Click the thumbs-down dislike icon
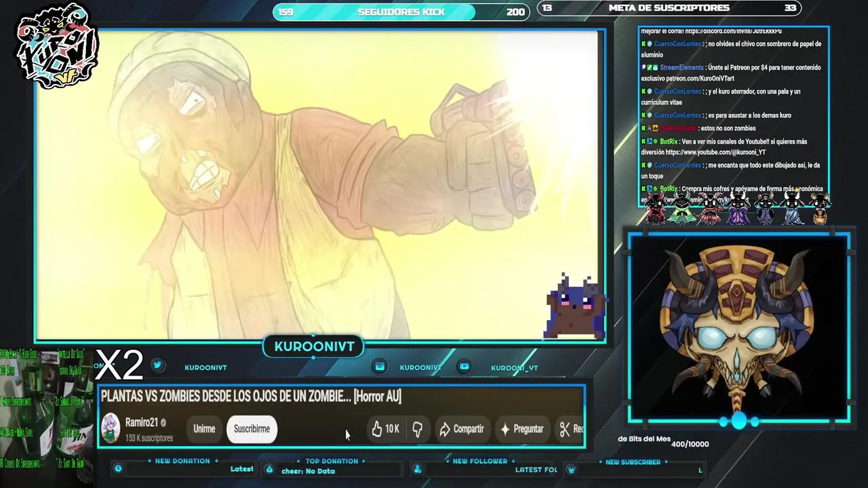 pos(418,429)
